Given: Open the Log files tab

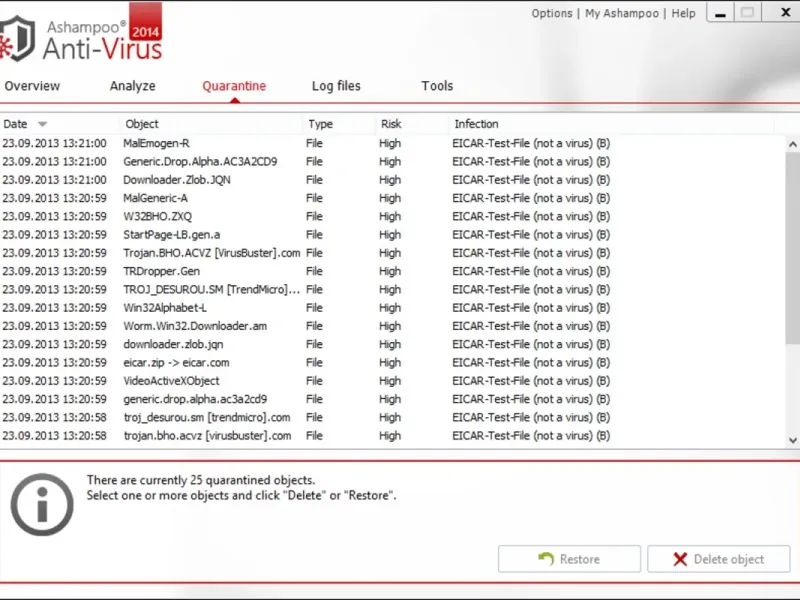Looking at the screenshot, I should [x=336, y=86].
